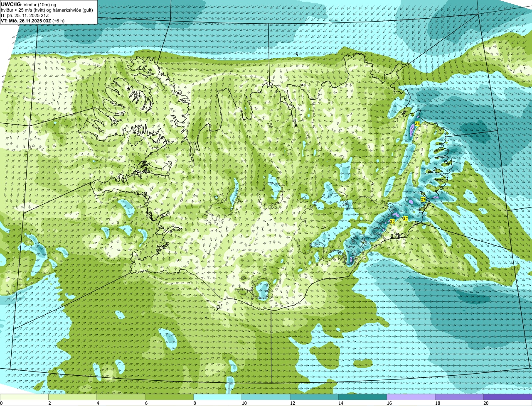Click the 14–16 m/s dark teal legend color

click(362, 397)
